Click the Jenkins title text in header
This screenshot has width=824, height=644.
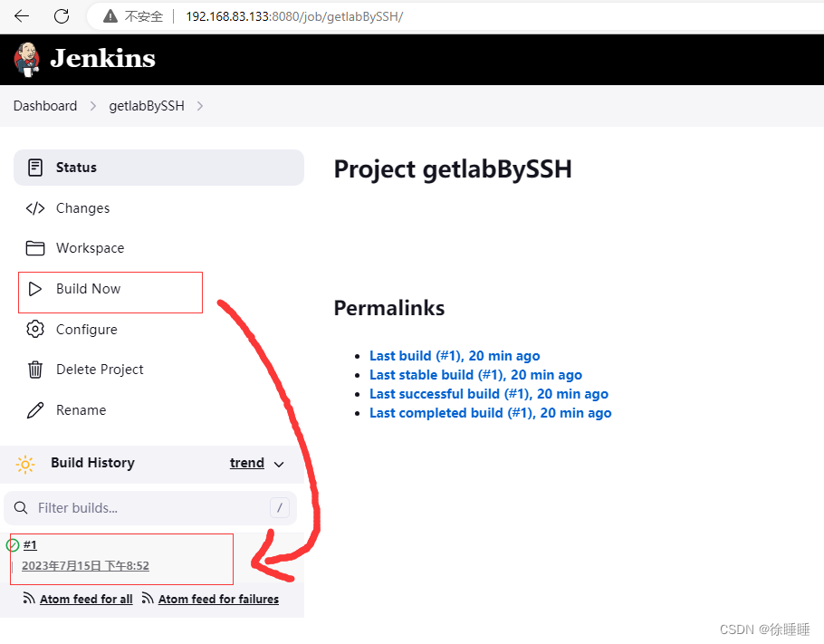coord(103,58)
